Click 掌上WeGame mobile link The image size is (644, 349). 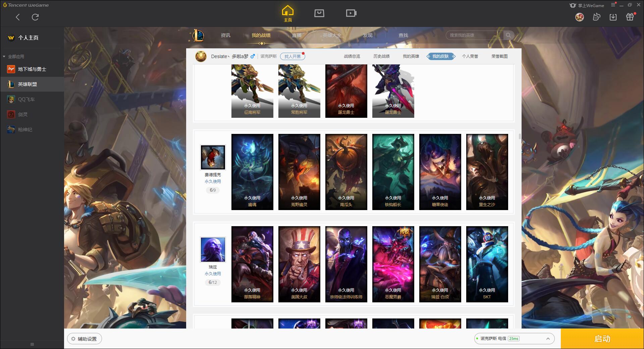[586, 5]
